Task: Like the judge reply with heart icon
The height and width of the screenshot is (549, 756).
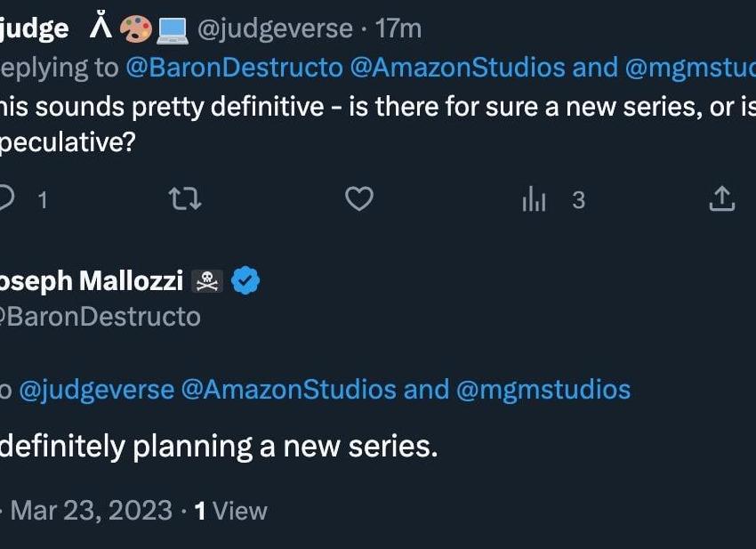Action: [358, 199]
